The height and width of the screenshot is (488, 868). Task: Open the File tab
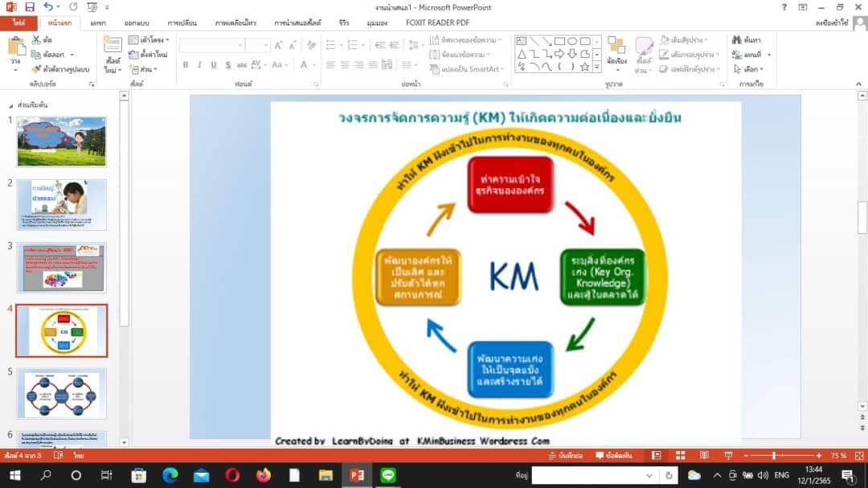tap(18, 23)
